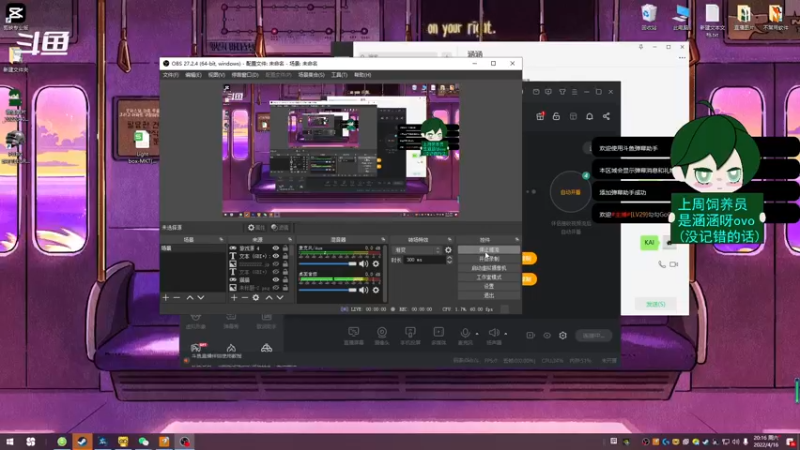Click the 属性 properties button above sources
The height and width of the screenshot is (450, 800).
pos(256,228)
